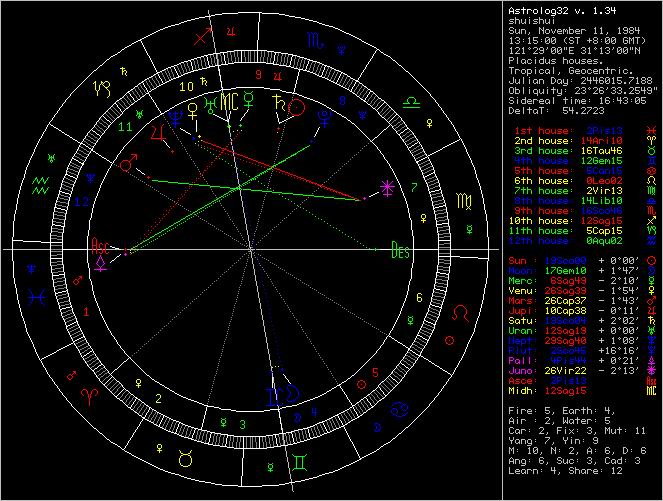
Task: Select the blue IC marker beside the Moon
Action: 274,397
